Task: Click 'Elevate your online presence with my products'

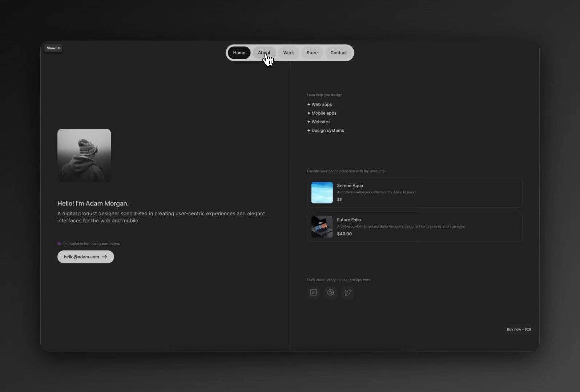Action: [x=346, y=171]
